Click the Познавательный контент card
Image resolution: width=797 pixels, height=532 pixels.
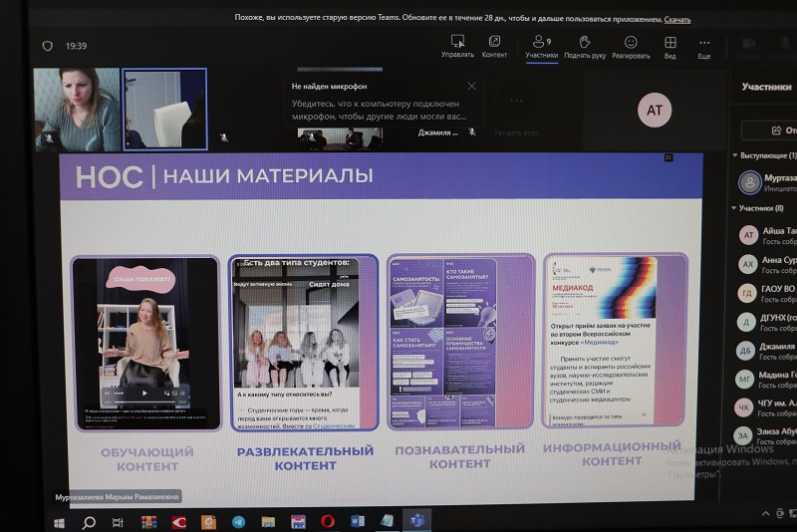pos(461,342)
